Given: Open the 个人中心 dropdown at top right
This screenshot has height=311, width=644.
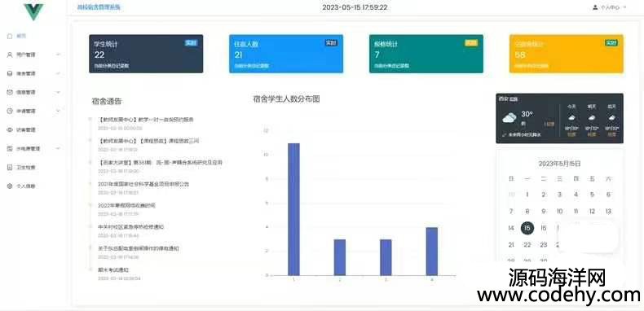Looking at the screenshot, I should point(610,7).
